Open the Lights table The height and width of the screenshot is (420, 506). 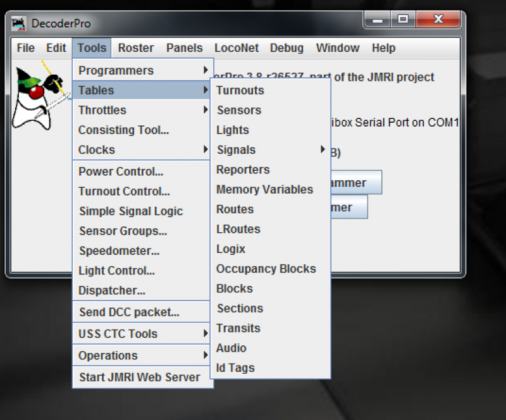pos(271,130)
